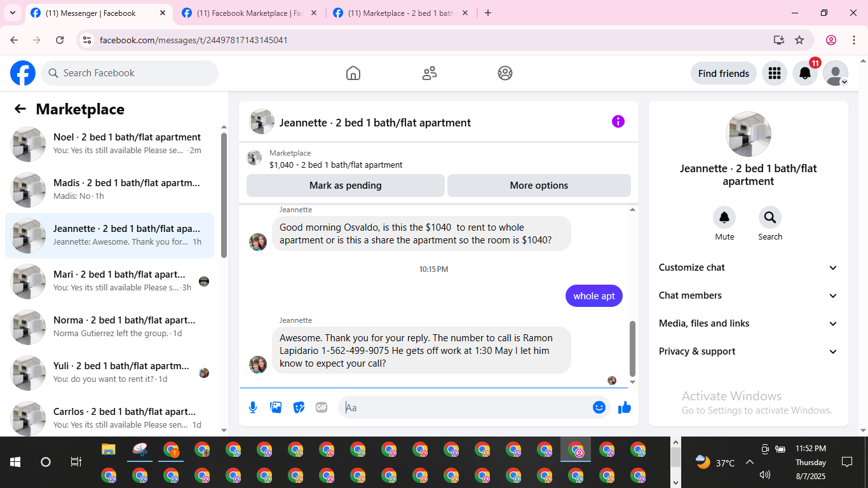The height and width of the screenshot is (488, 868).
Task: Open the Facebook menu grid icon
Action: (x=774, y=73)
